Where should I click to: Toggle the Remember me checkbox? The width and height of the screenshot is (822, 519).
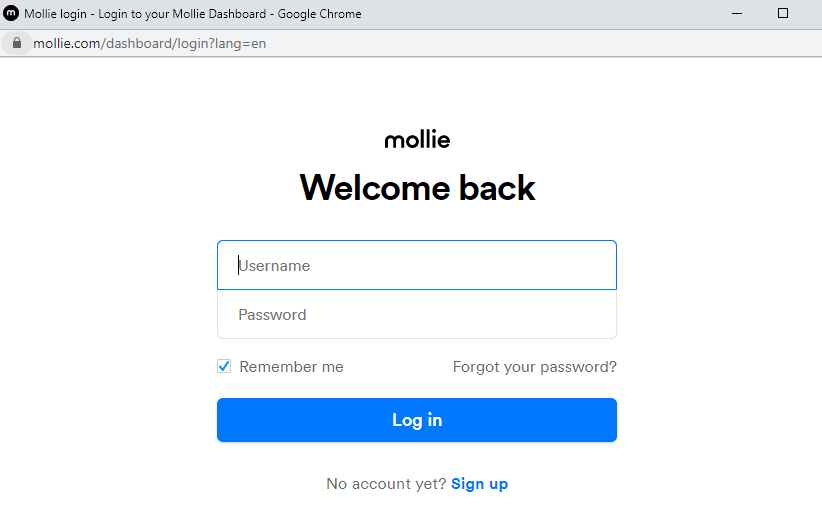point(224,367)
